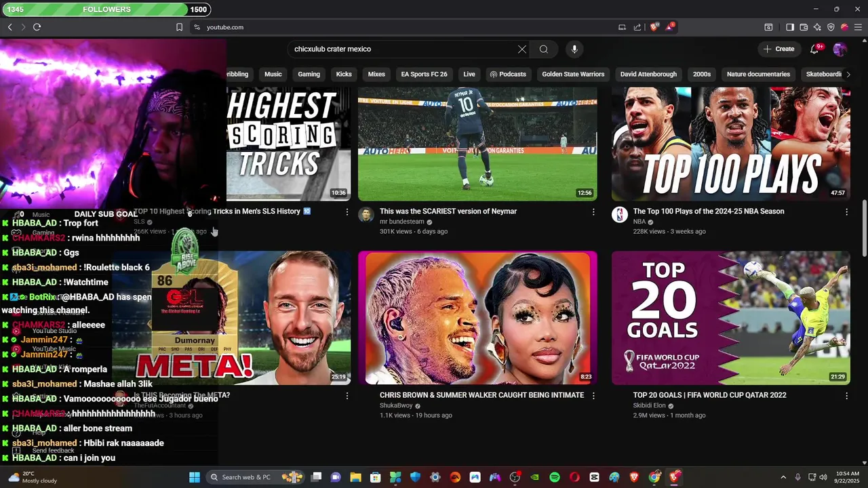
Task: Select the Kicks filter chip
Action: point(344,74)
